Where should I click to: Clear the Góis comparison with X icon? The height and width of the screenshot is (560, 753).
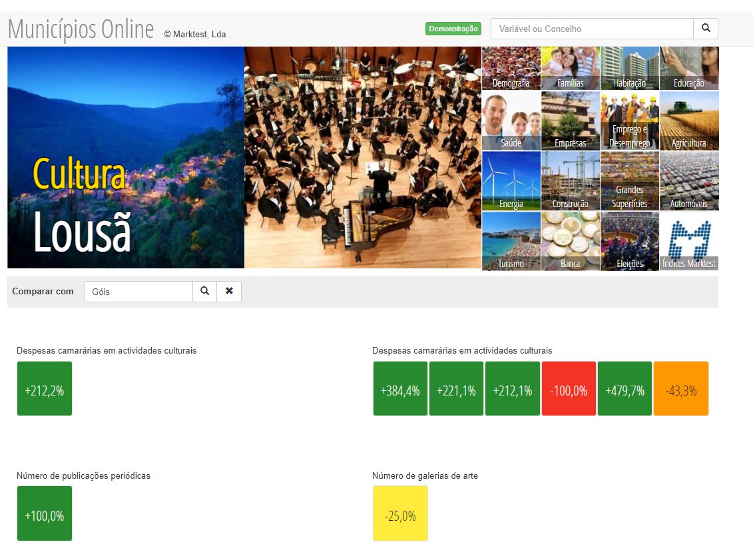229,292
